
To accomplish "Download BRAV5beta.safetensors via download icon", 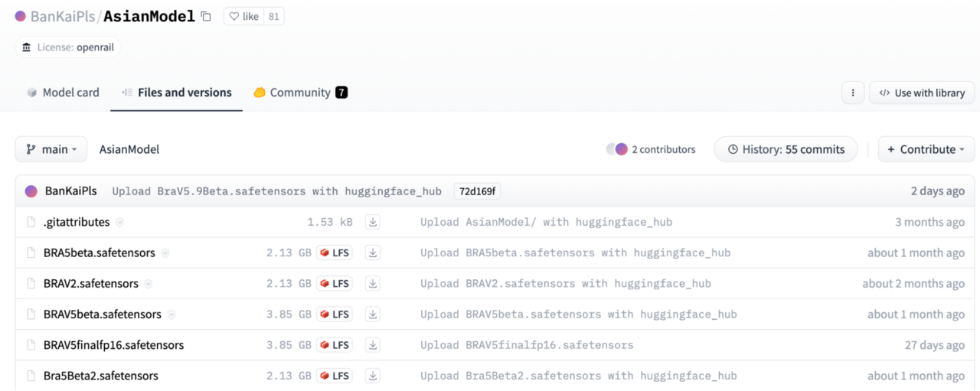I will tap(373, 314).
